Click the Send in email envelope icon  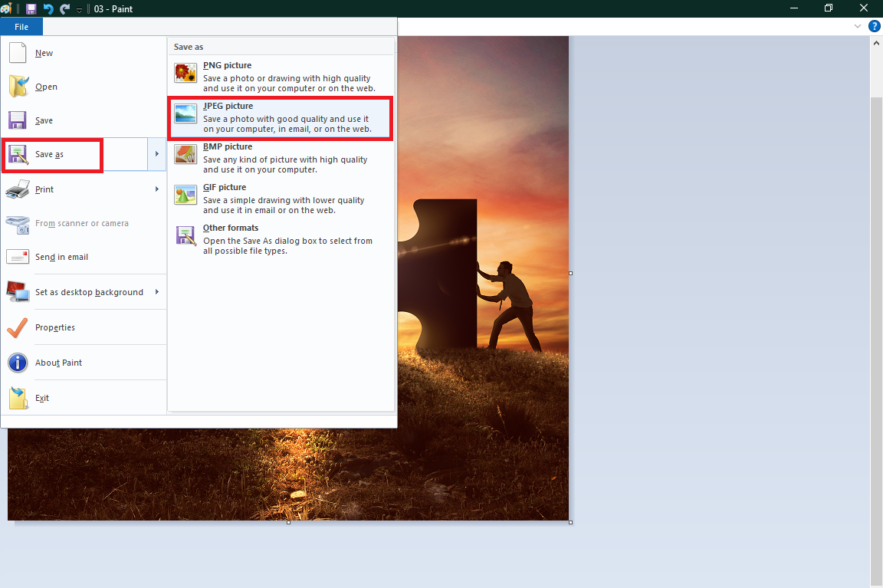click(18, 257)
